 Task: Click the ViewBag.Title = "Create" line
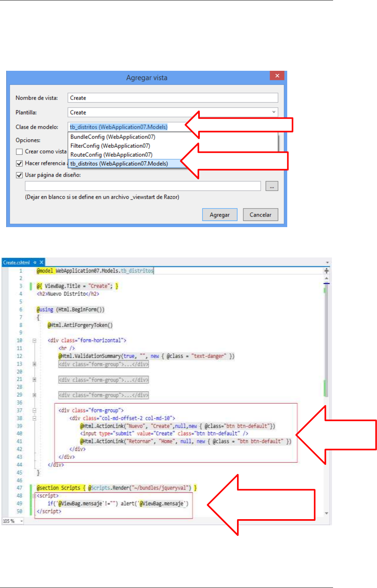click(77, 286)
